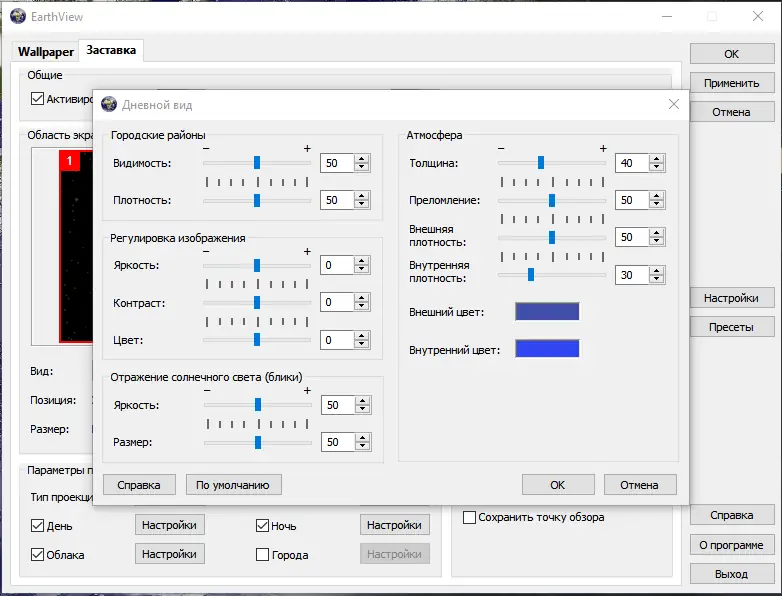782x596 pixels.
Task: Click Отмена in the main window
Action: click(732, 112)
